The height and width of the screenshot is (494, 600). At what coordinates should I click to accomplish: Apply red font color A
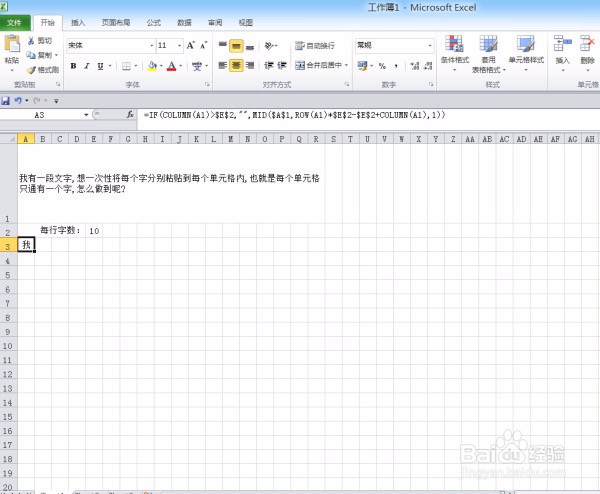tap(172, 66)
